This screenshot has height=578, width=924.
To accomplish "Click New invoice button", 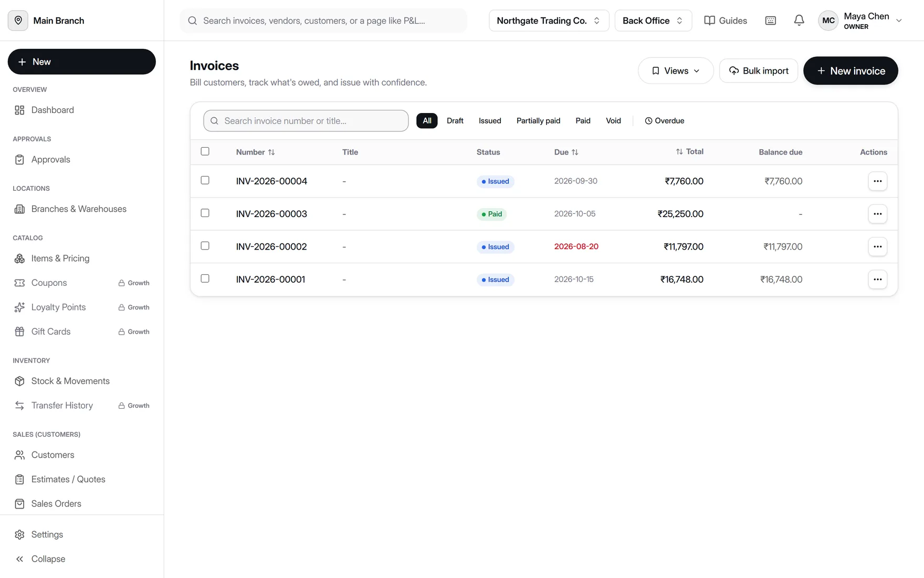I will pyautogui.click(x=850, y=70).
